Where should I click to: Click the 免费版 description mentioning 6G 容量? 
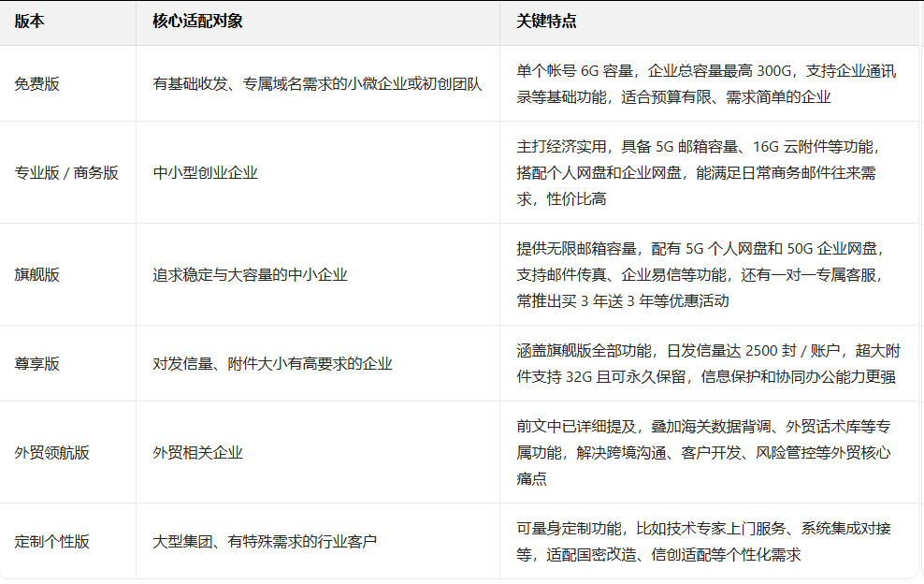click(701, 84)
